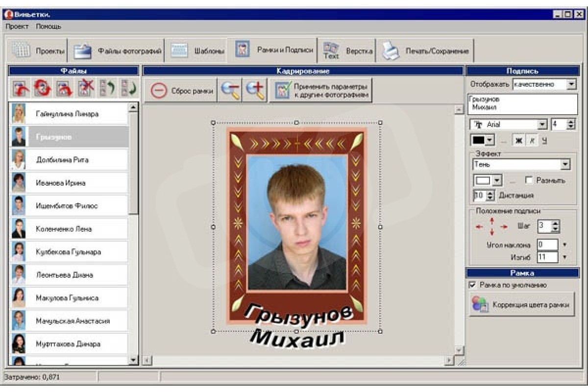This screenshot has width=588, height=392.
Task: Click the Сброс рамки button
Action: (181, 90)
